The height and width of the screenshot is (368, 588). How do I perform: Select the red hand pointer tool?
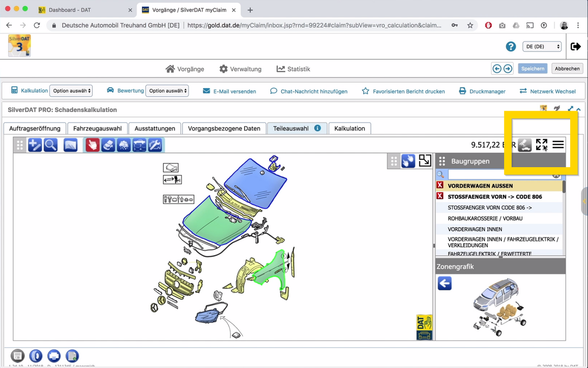click(x=92, y=145)
